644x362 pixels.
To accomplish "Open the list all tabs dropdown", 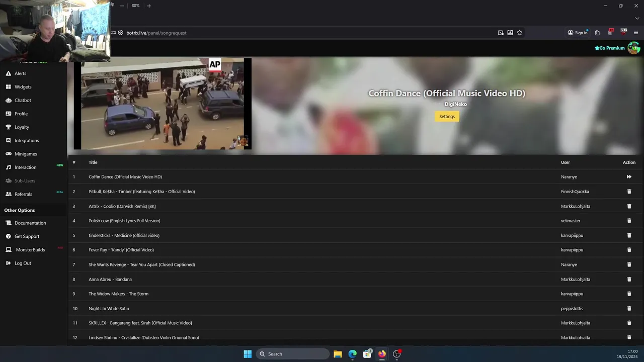I will pyautogui.click(x=637, y=19).
